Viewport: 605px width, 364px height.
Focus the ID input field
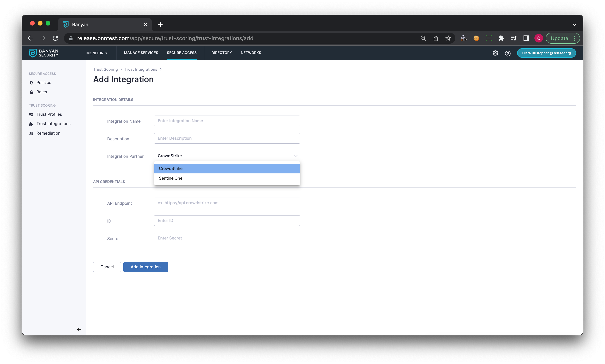[x=227, y=221]
